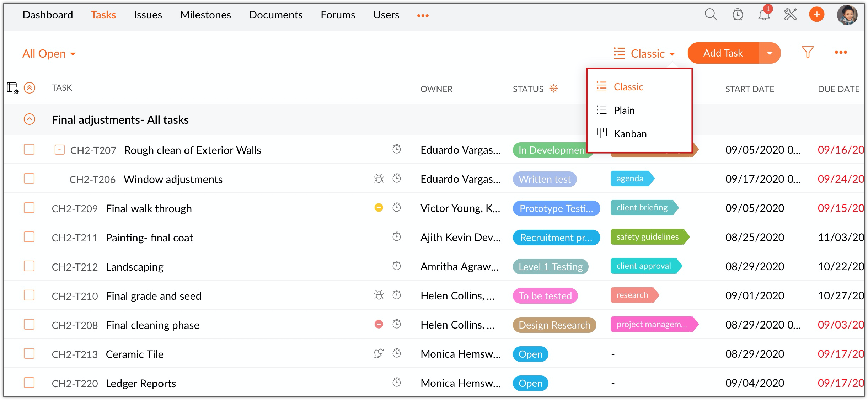Click the Add Task button

point(723,53)
